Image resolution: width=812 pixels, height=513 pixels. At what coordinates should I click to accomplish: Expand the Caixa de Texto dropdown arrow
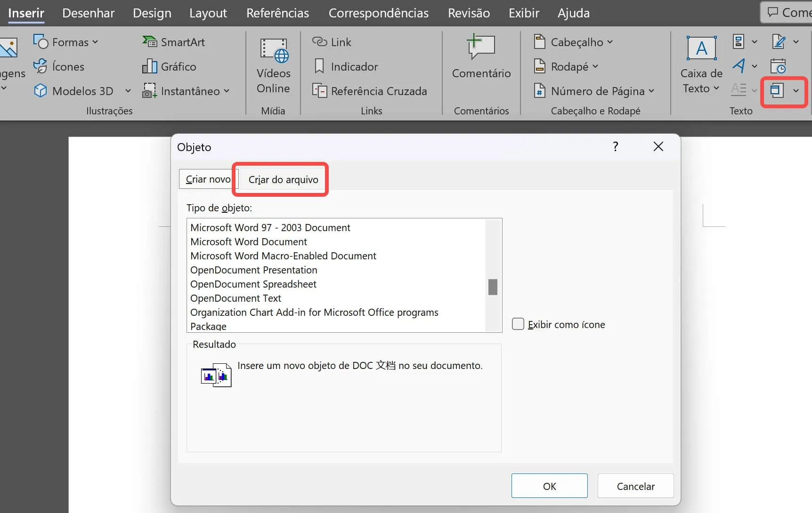click(716, 88)
